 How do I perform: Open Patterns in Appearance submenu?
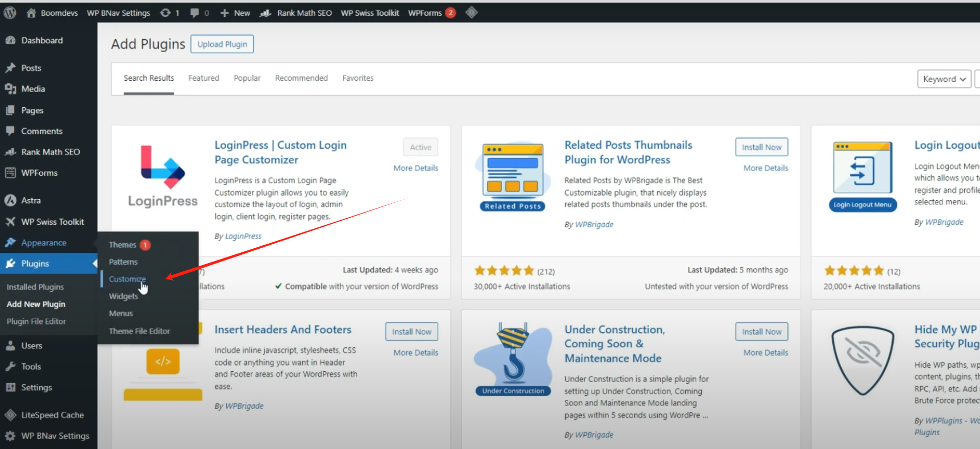[x=123, y=262]
